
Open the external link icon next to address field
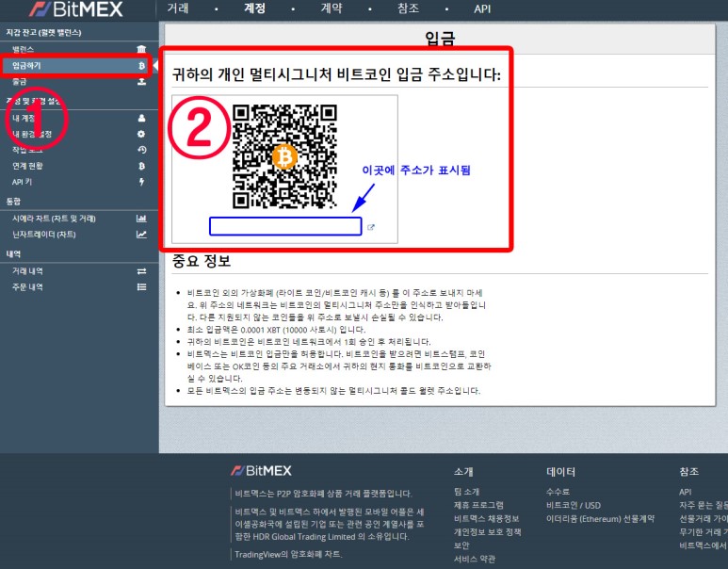[x=371, y=227]
